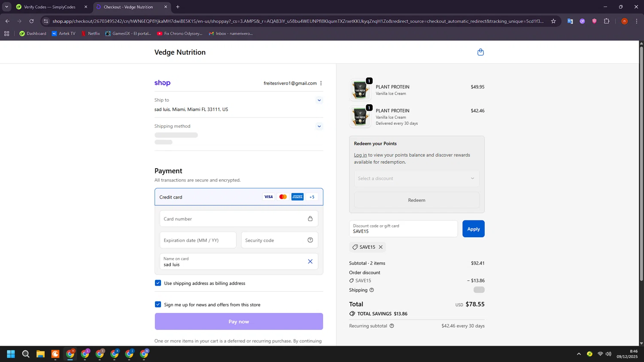Click the Pay now button
The image size is (644, 362).
click(239, 322)
